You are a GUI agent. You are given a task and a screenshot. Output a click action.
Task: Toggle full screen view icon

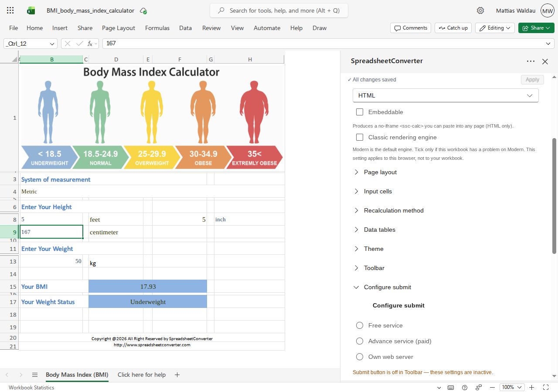(x=546, y=387)
